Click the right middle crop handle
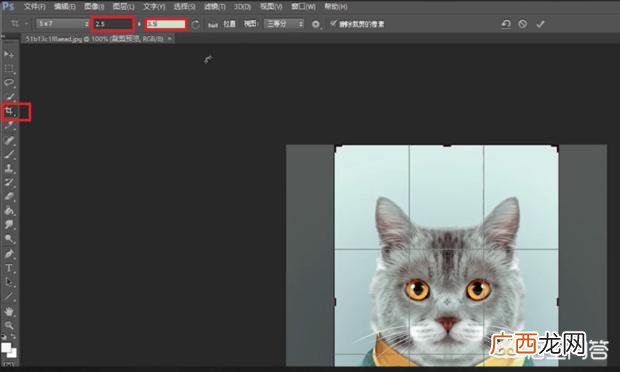Screen dimensions: 620x372 pos(558,302)
